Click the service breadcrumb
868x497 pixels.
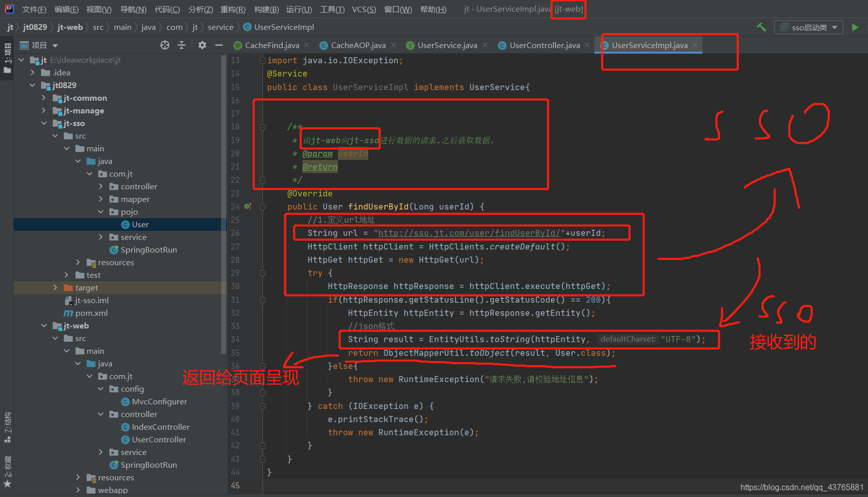pyautogui.click(x=221, y=27)
